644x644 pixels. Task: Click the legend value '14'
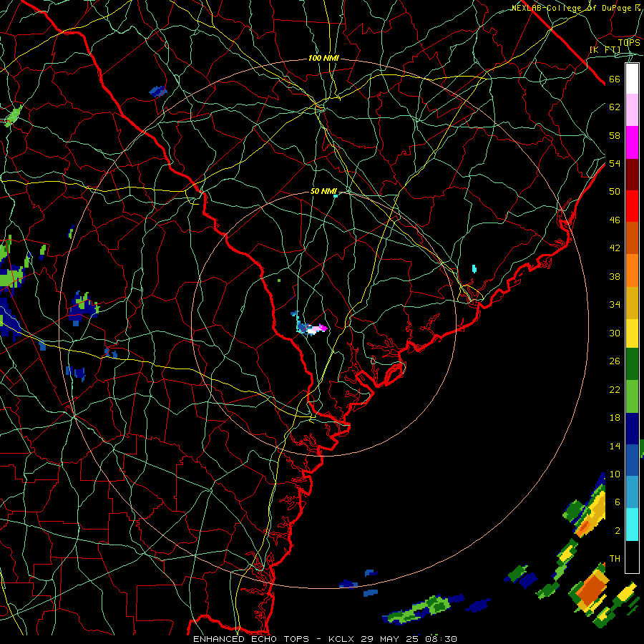click(615, 446)
